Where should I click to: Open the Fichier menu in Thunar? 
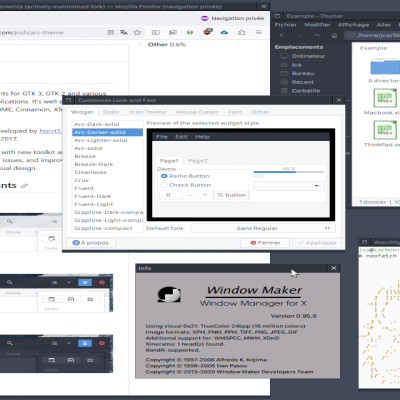coord(286,25)
